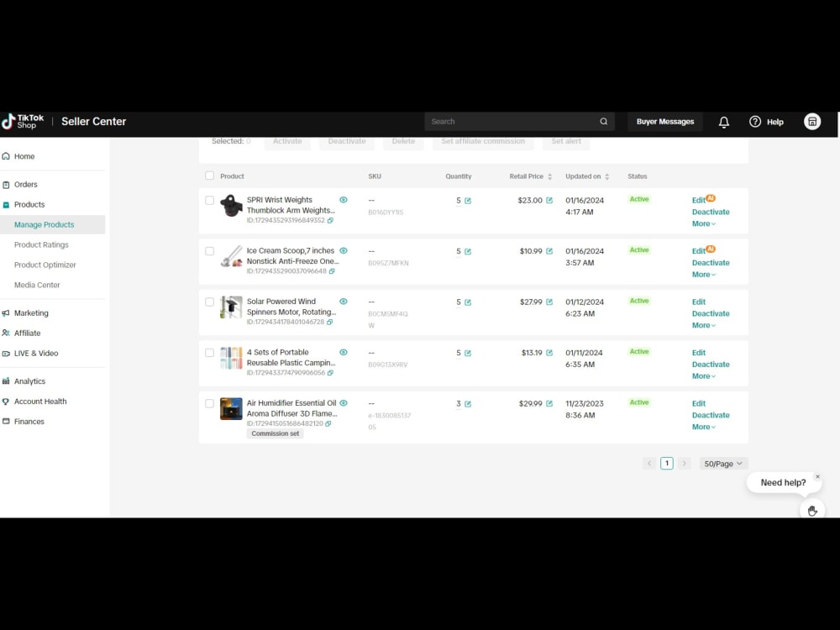Close the Need help bubble
The height and width of the screenshot is (630, 840).
point(817,477)
